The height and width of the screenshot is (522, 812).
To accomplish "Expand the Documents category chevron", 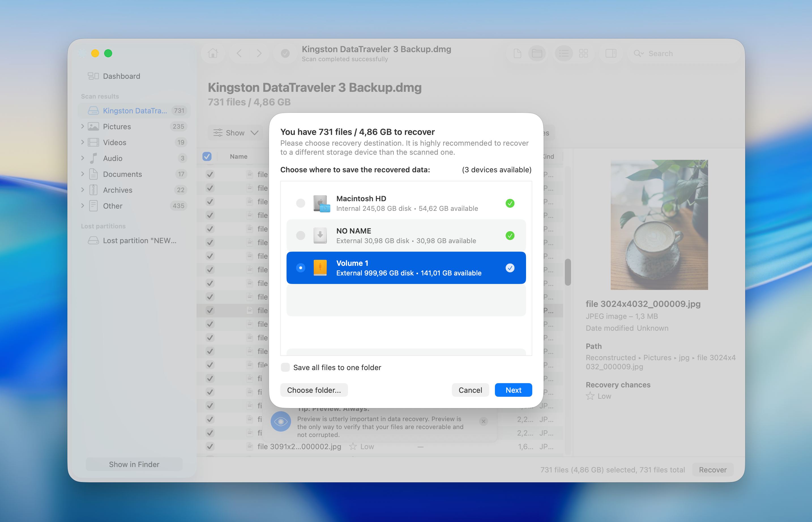I will click(82, 174).
